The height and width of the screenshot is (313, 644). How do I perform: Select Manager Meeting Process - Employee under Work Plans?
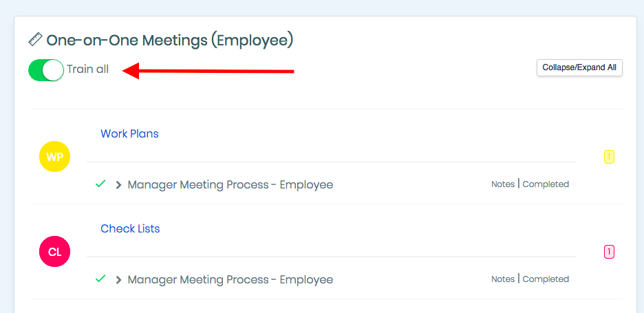pyautogui.click(x=230, y=185)
